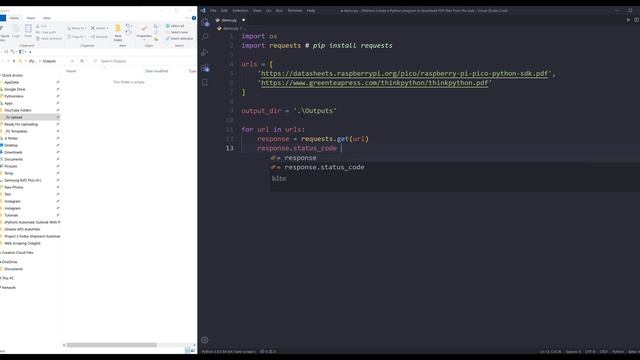Click Invert selection in File Explorer ribbon
Screen dimensions: 640x360
click(x=179, y=38)
